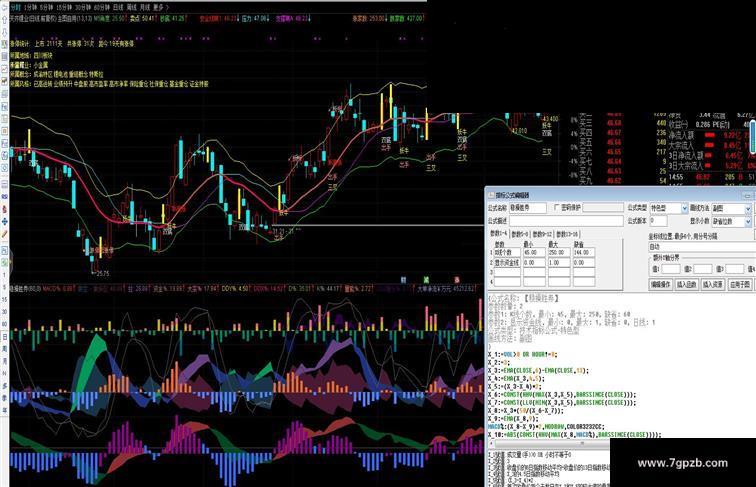Click the 3日净流入额 row in quote panel

pos(712,155)
